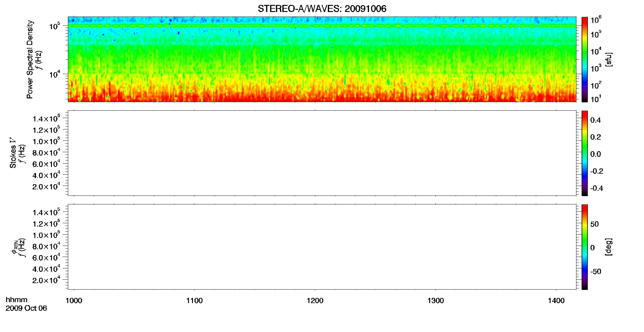
Task: Click the power spectral density spectrogram
Action: 322,59
